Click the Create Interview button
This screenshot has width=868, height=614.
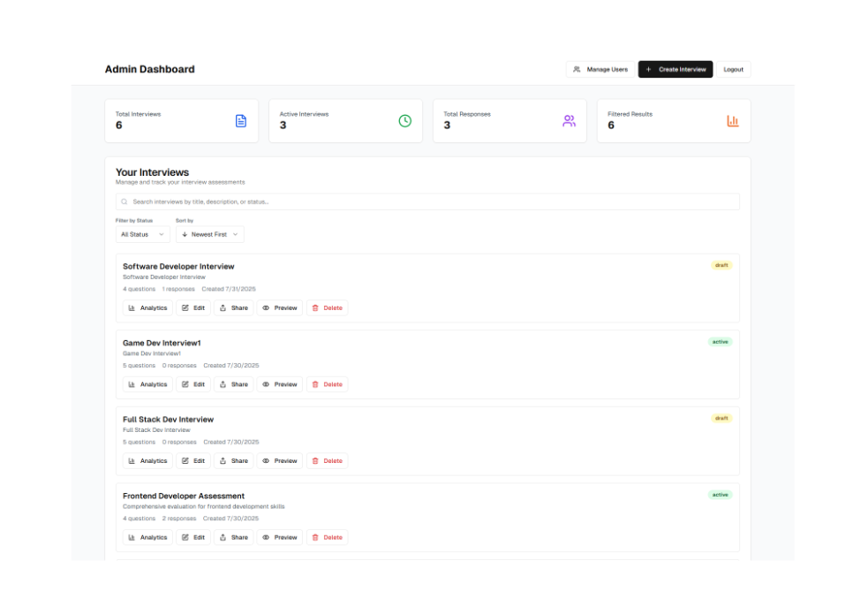point(676,69)
